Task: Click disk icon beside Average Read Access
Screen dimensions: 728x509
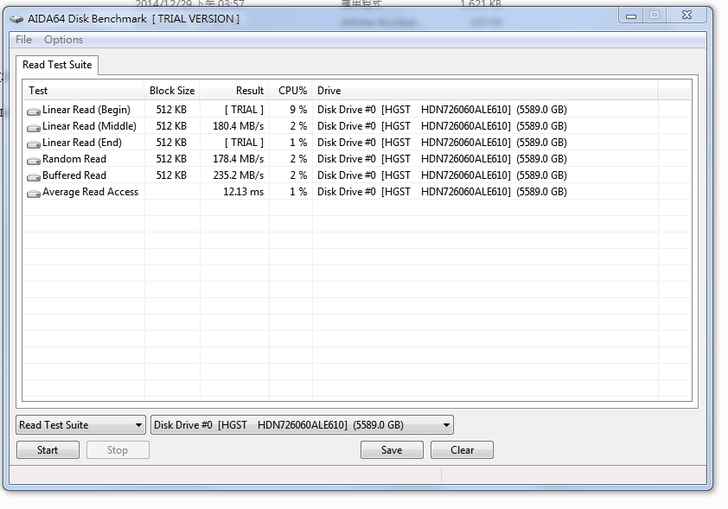Action: [33, 193]
